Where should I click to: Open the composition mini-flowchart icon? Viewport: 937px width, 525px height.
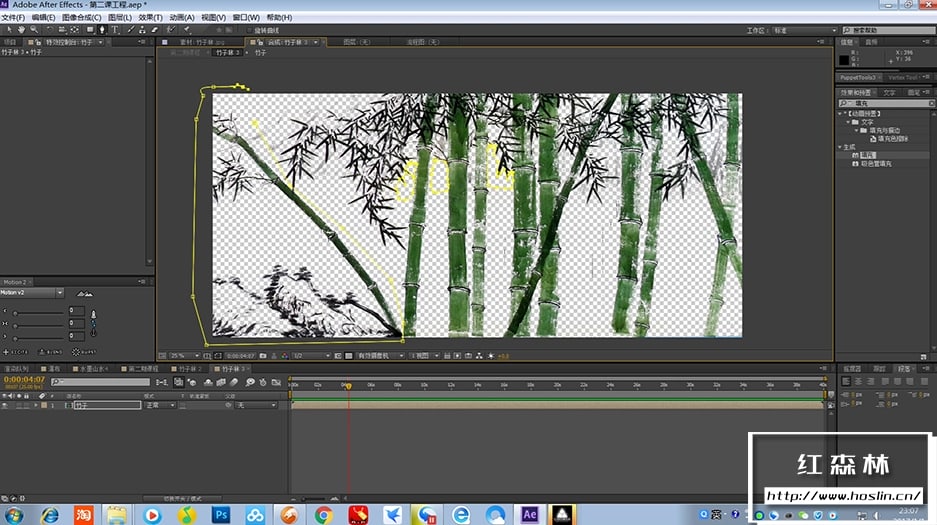pyautogui.click(x=161, y=382)
